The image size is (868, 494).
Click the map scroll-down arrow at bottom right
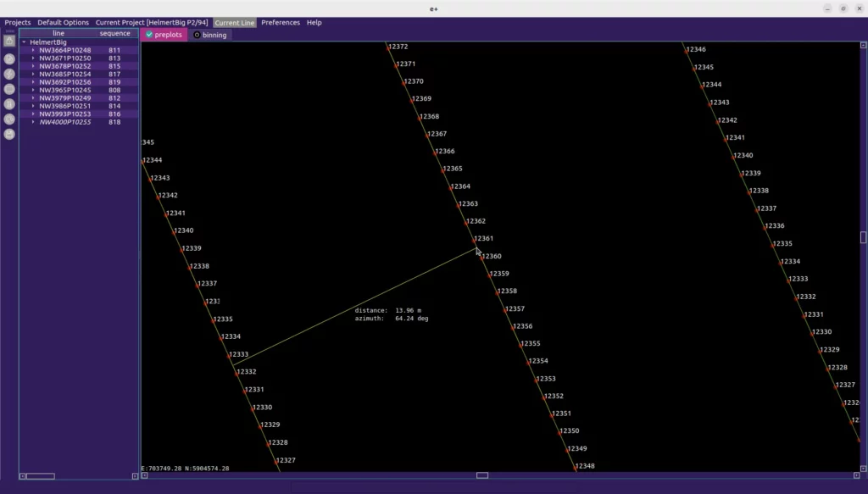click(x=863, y=468)
